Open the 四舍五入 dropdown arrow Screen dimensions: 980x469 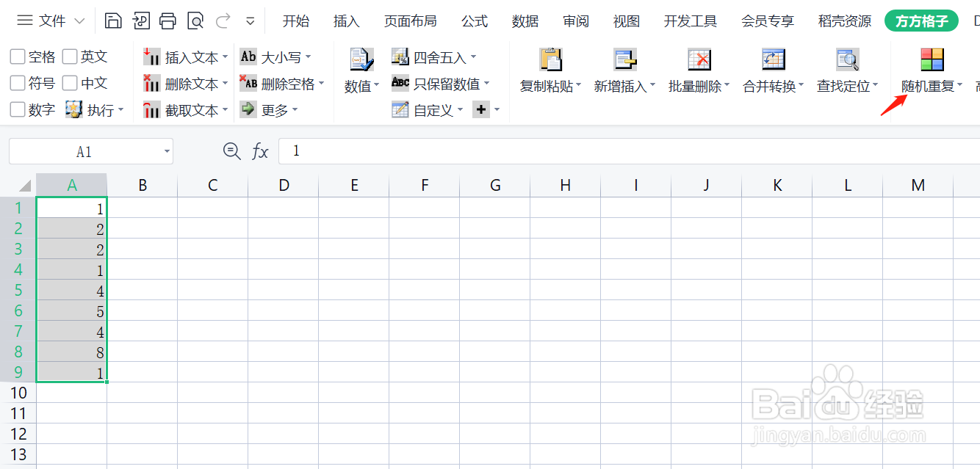[473, 57]
